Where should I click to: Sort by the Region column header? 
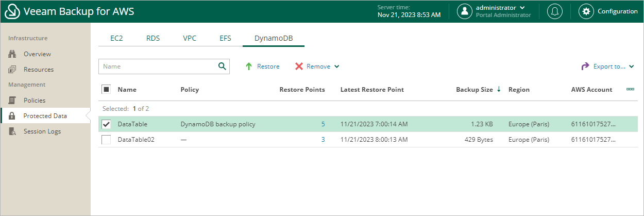(x=519, y=90)
